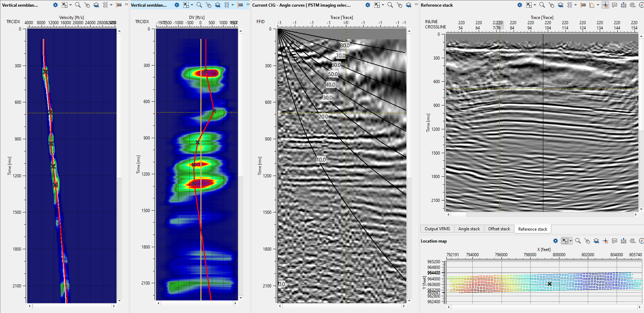The height and width of the screenshot is (313, 644).
Task: Click mouse mode icon in Reference stack toolbar
Action: point(551,5)
